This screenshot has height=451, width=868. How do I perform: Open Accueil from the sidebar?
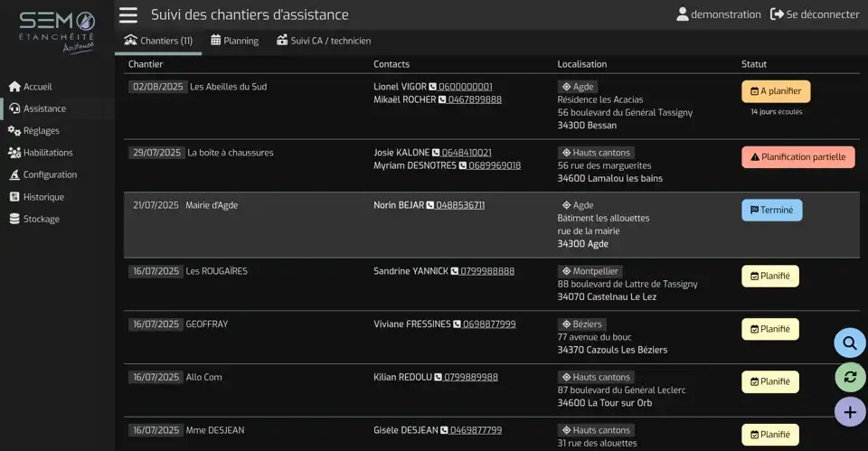[37, 87]
